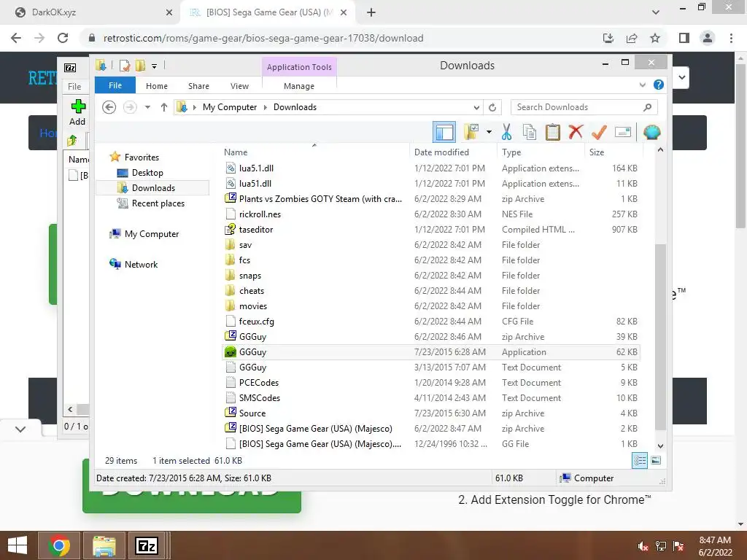Open the folder options dropdown arrow

click(489, 132)
